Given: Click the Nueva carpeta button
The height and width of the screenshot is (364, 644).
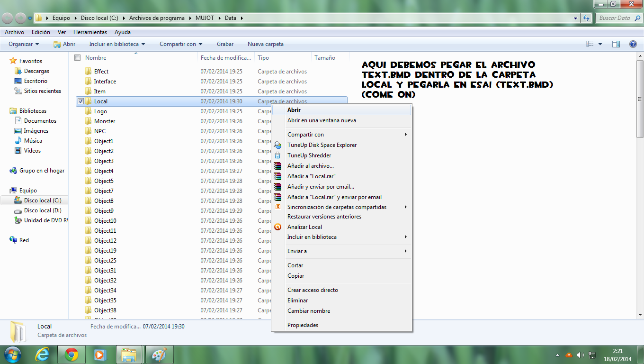Looking at the screenshot, I should click(x=265, y=44).
